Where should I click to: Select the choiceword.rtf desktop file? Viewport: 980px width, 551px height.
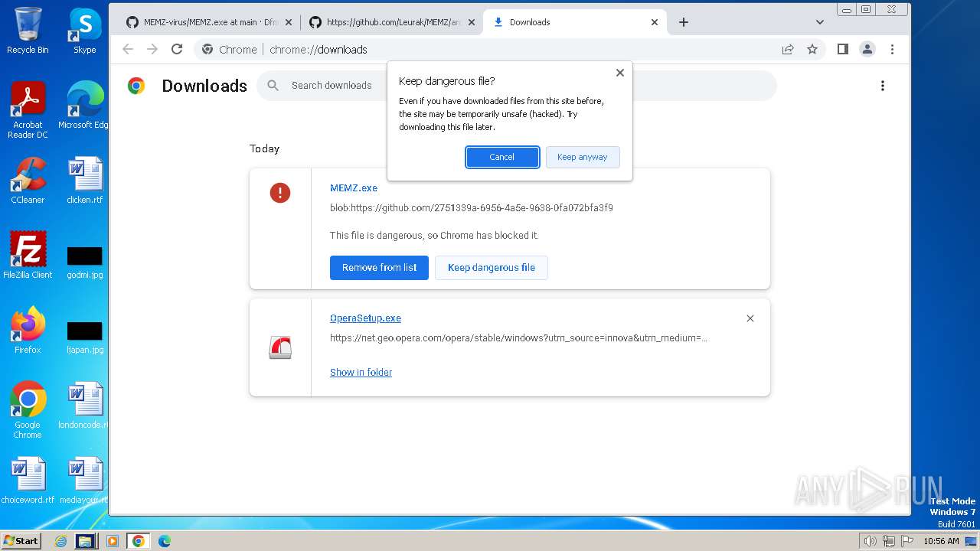pos(28,481)
